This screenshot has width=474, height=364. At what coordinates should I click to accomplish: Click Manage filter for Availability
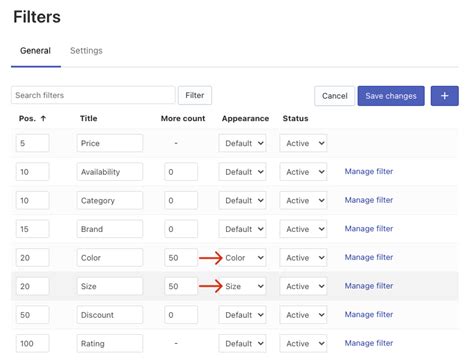(369, 171)
